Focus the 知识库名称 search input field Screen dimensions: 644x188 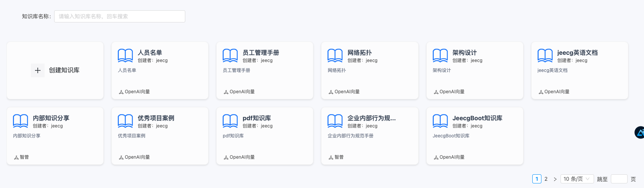120,16
